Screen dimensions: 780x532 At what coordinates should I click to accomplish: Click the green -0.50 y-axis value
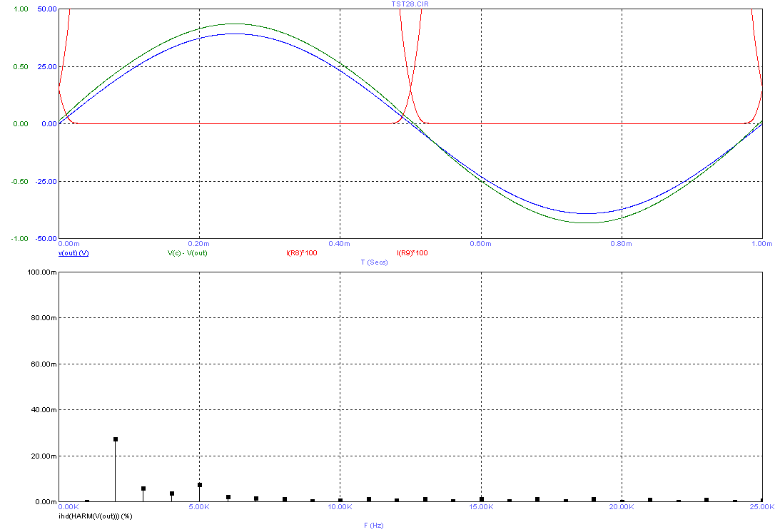pos(20,181)
